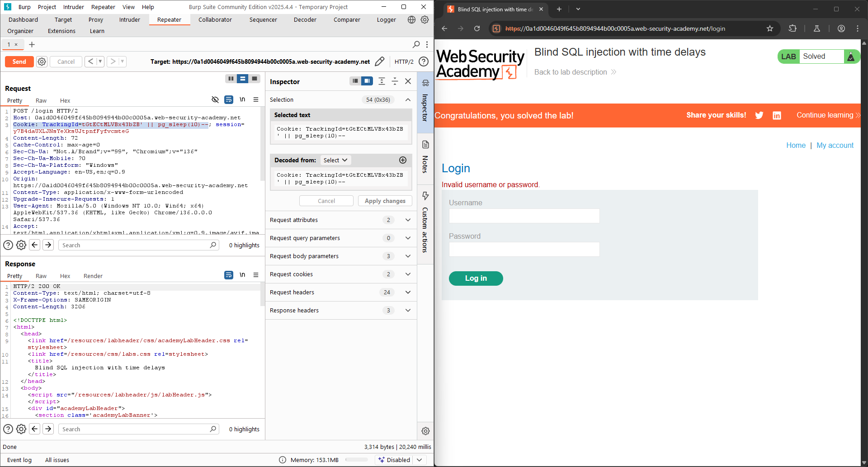868x467 pixels.
Task: Go back to lab description
Action: pos(575,72)
